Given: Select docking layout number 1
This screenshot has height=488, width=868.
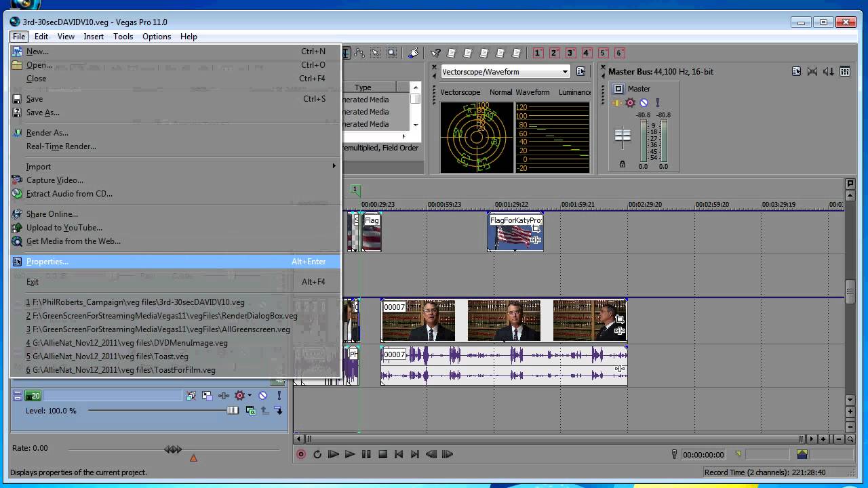Looking at the screenshot, I should tap(538, 53).
